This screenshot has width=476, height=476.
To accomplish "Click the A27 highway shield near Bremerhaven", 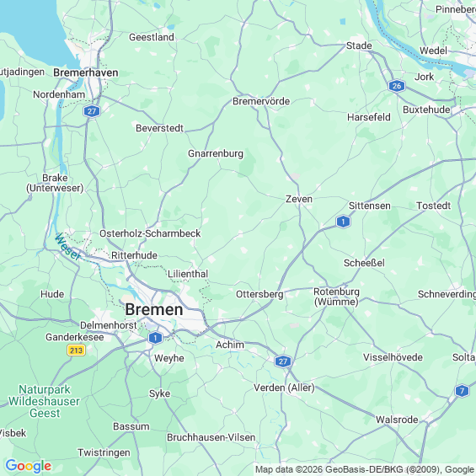I will [92, 111].
